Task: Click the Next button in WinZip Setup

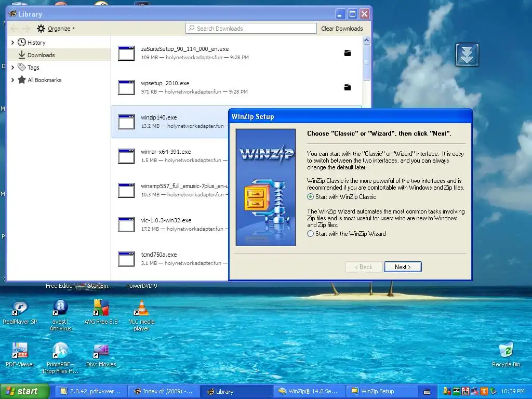Action: pyautogui.click(x=403, y=267)
